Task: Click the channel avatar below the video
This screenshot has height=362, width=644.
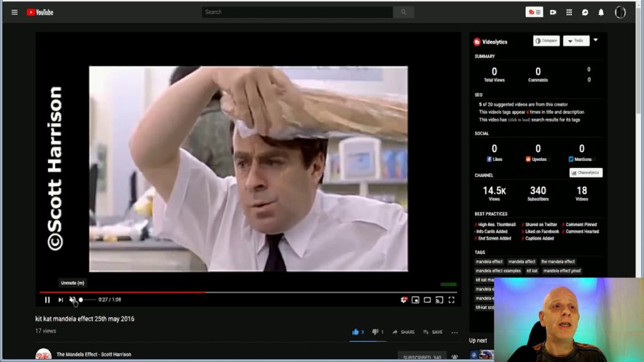Action: click(43, 354)
